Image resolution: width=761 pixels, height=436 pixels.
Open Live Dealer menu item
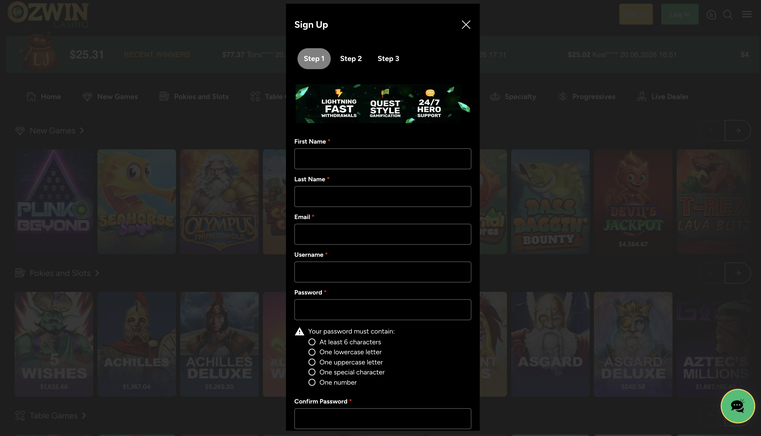[662, 97]
